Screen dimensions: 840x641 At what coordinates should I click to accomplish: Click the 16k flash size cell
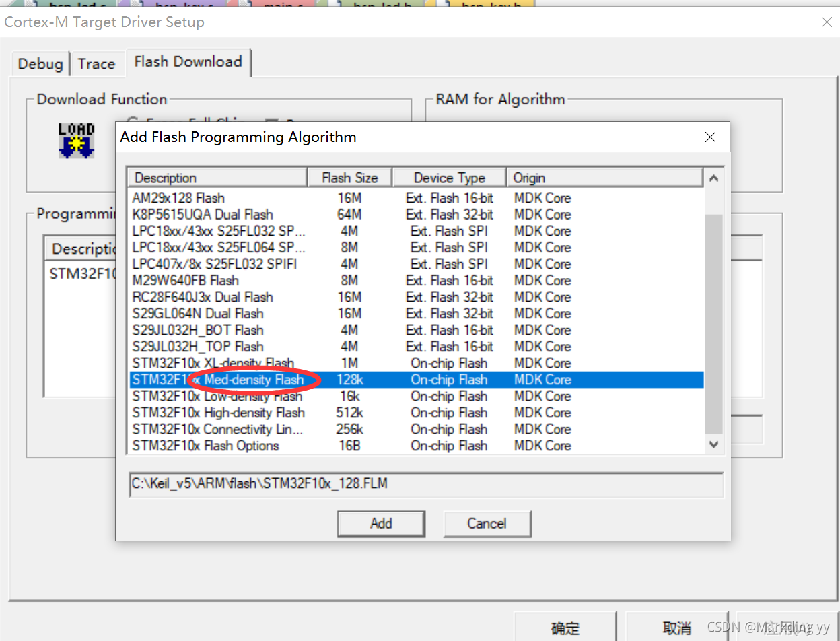(x=349, y=396)
